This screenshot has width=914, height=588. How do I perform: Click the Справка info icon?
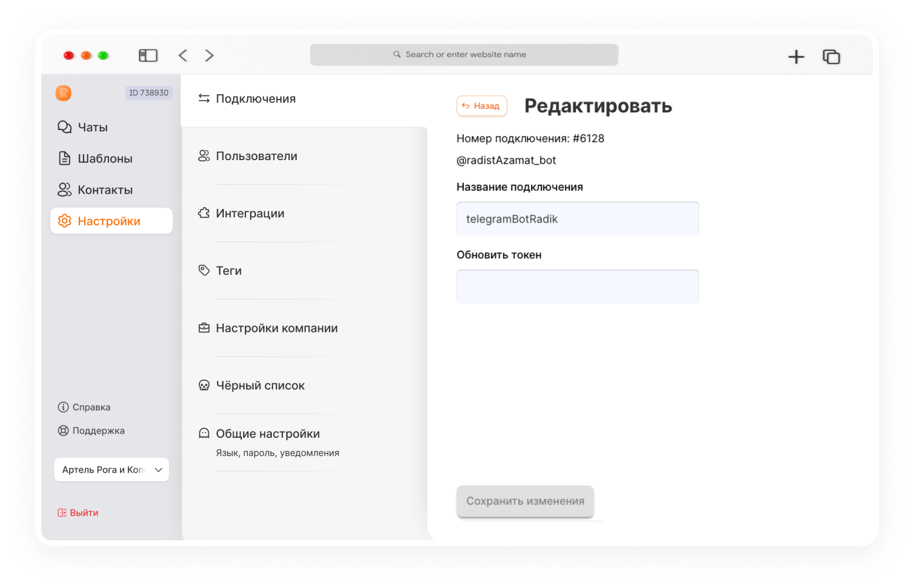pyautogui.click(x=63, y=407)
